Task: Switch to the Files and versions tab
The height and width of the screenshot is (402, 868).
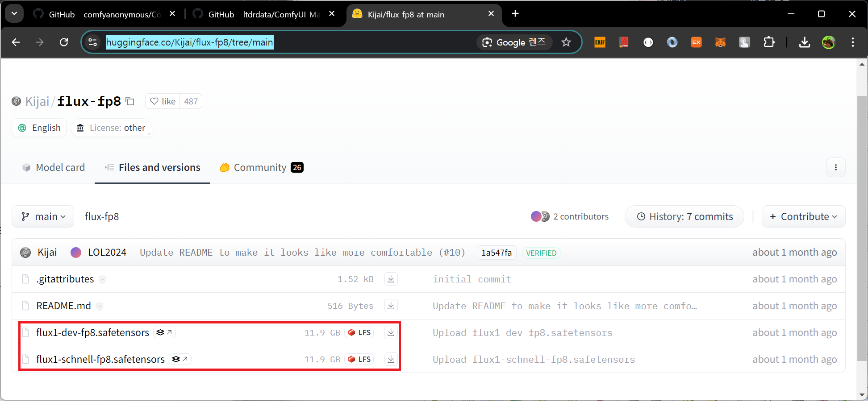Action: tap(152, 167)
